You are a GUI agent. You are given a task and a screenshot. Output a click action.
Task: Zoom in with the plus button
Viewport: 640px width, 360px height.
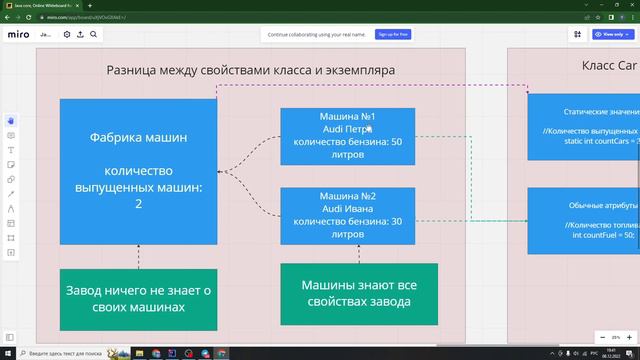[629, 338]
